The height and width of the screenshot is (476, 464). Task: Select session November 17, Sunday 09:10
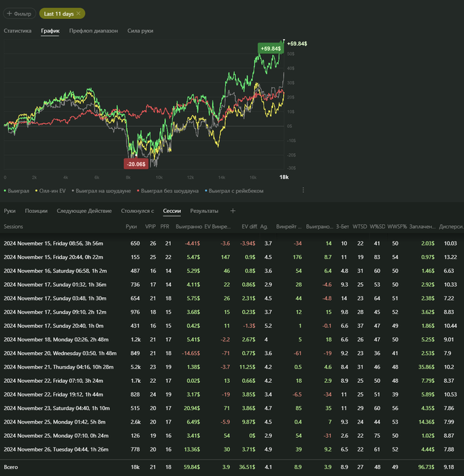pyautogui.click(x=232, y=312)
